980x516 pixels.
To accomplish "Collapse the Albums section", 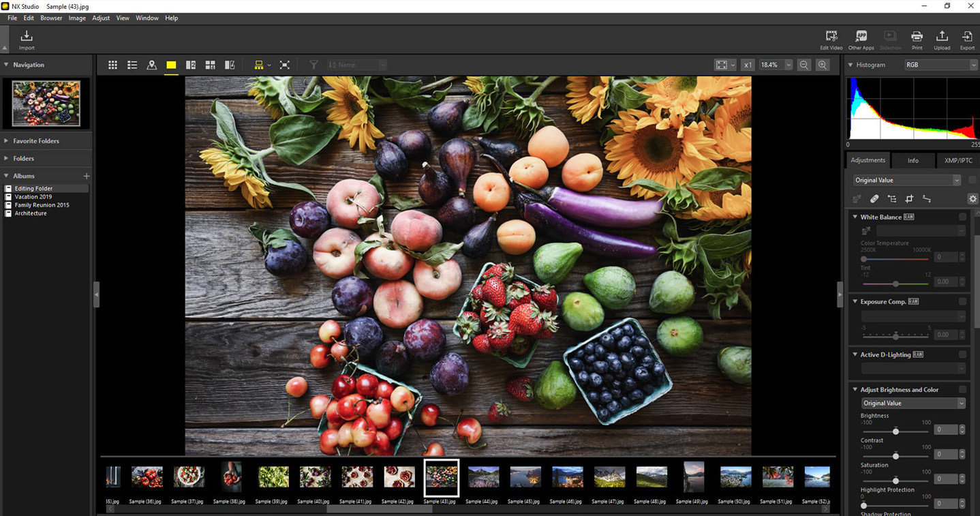I will 6,176.
